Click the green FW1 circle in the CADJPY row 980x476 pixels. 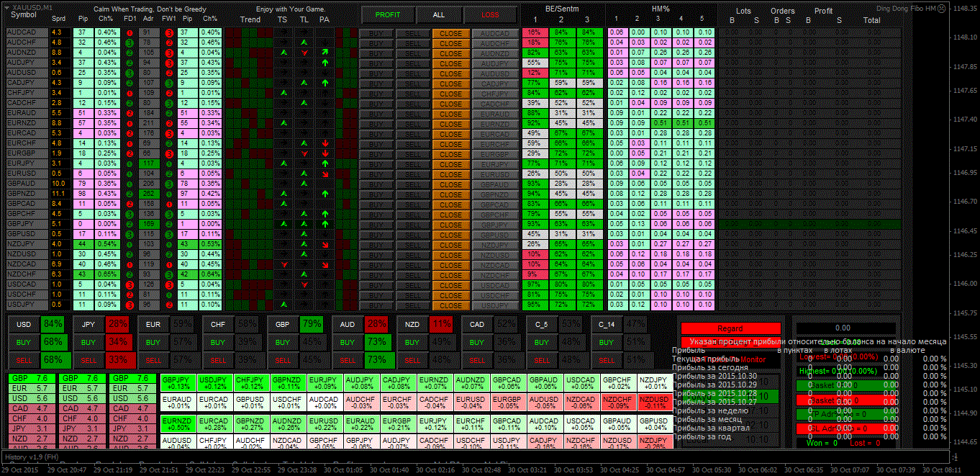click(168, 84)
